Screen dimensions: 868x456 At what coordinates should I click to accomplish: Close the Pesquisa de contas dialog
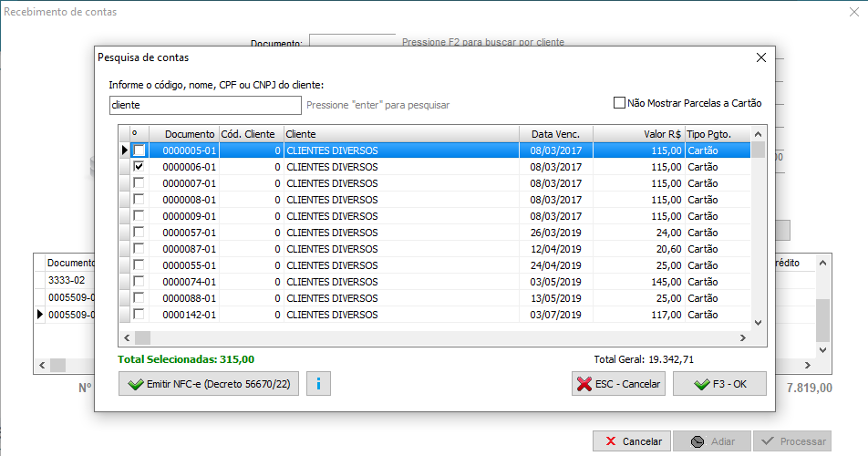click(x=761, y=57)
